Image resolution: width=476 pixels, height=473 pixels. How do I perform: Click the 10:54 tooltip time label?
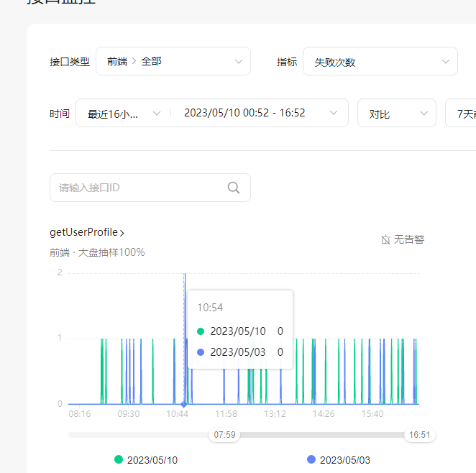point(210,308)
